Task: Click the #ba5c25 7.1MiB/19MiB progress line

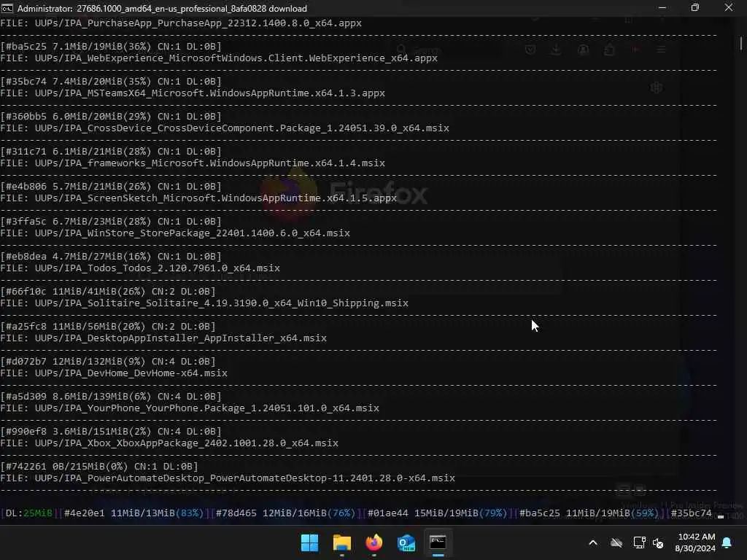Action: point(111,46)
